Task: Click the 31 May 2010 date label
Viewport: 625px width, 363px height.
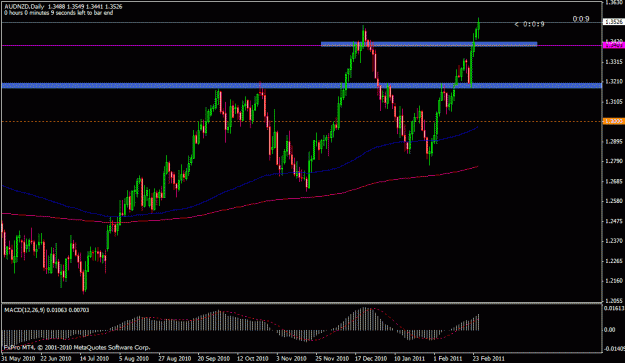Action: coord(19,358)
